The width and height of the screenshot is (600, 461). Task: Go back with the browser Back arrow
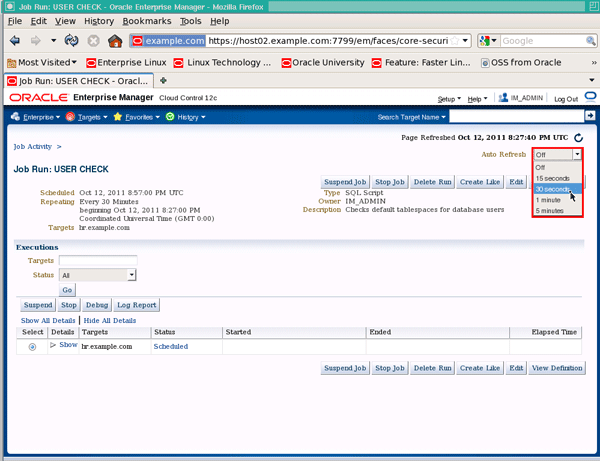15,41
